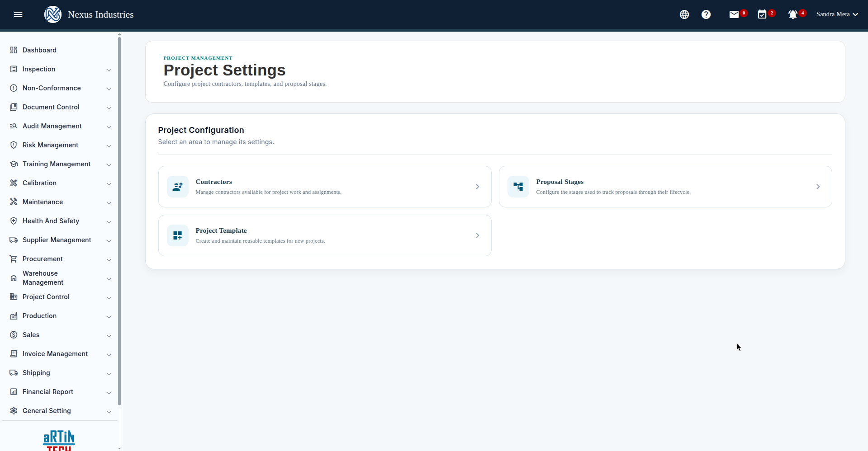Expand the Training Management chevron

click(x=109, y=165)
